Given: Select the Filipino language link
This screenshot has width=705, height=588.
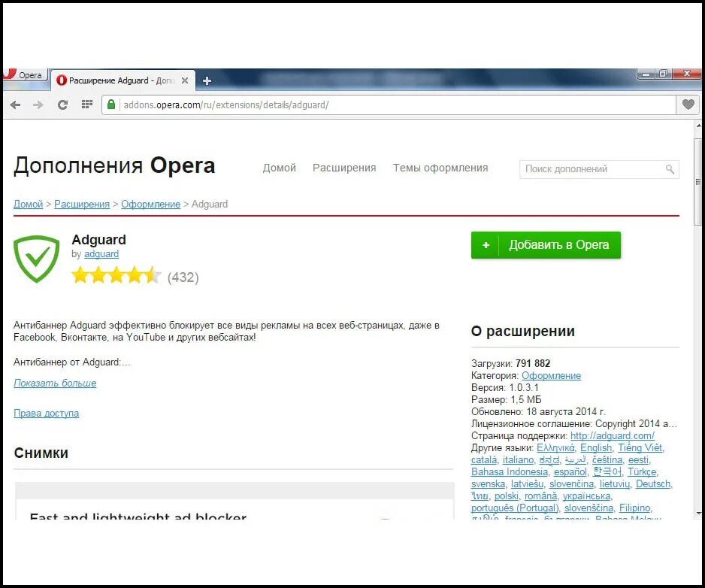Looking at the screenshot, I should pos(634,508).
